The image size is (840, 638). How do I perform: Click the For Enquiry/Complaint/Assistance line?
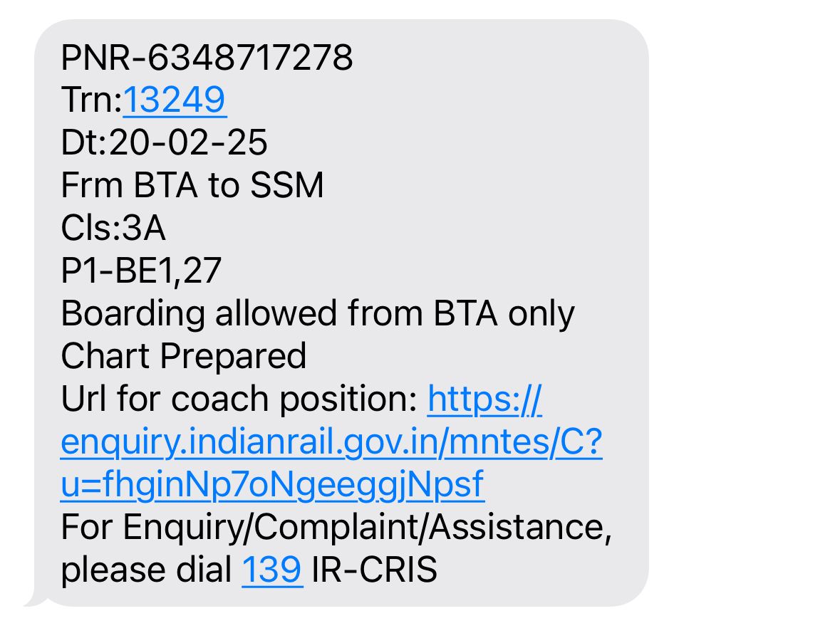336,528
